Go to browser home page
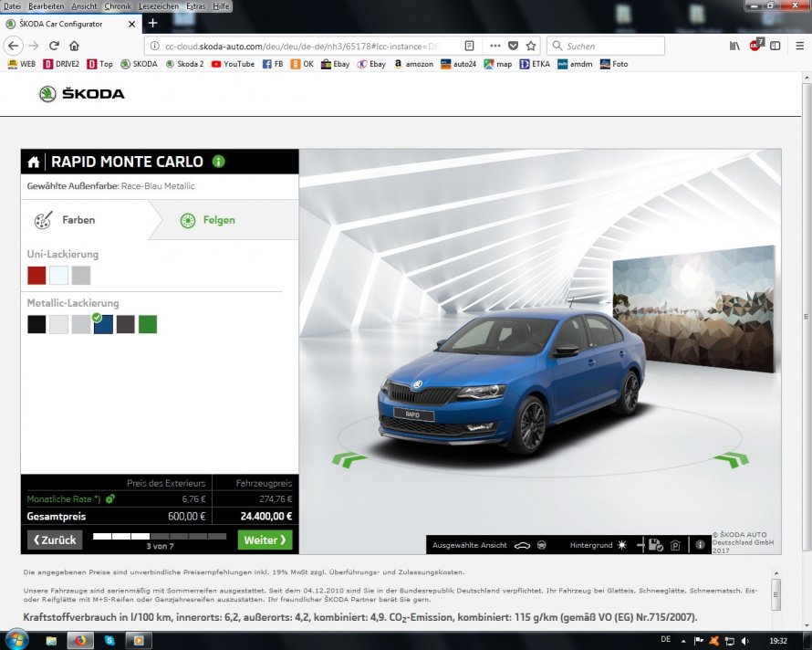Viewport: 812px width, 650px height. click(74, 46)
